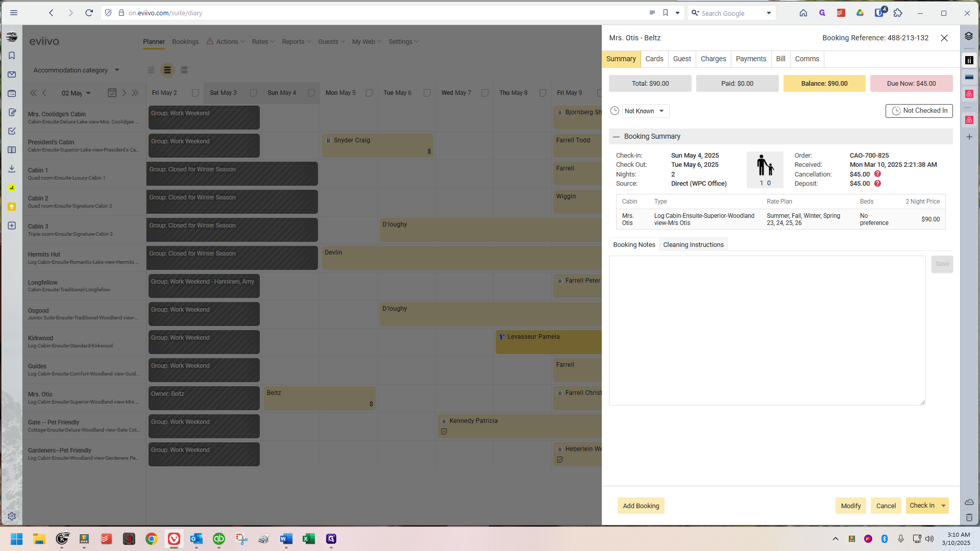This screenshot has width=980, height=551.
Task: Click the Deposit help question mark icon
Action: point(877,184)
